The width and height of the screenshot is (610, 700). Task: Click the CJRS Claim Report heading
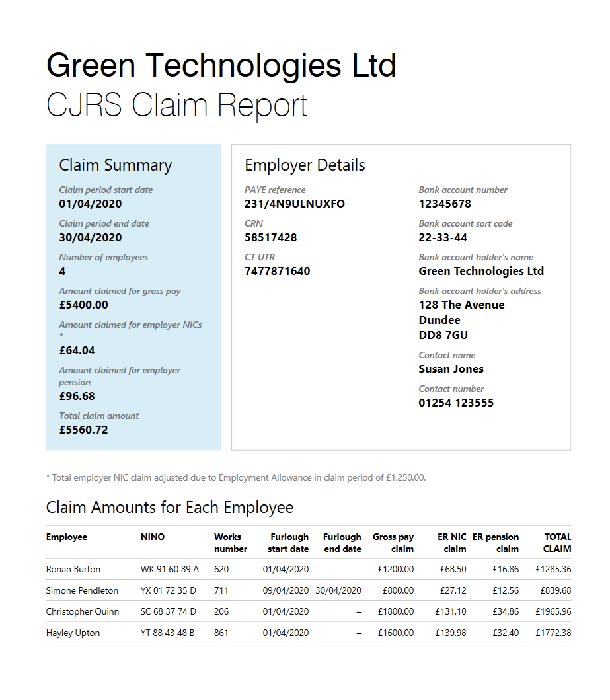[x=176, y=106]
